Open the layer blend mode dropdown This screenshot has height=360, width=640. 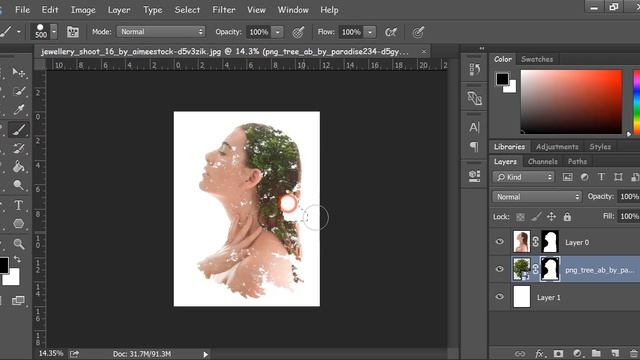click(x=537, y=197)
